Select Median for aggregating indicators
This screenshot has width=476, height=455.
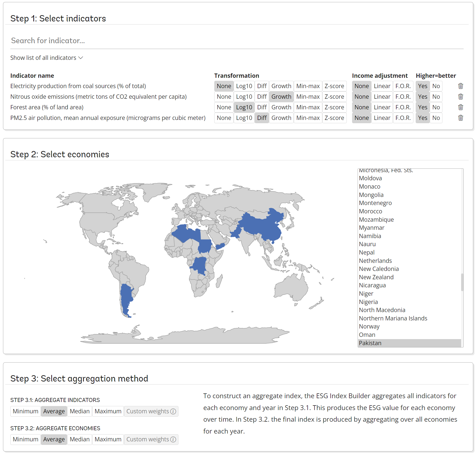pos(79,411)
